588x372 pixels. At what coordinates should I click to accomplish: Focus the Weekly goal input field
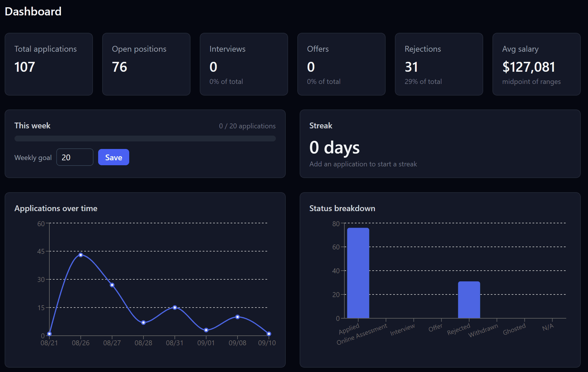click(x=75, y=157)
